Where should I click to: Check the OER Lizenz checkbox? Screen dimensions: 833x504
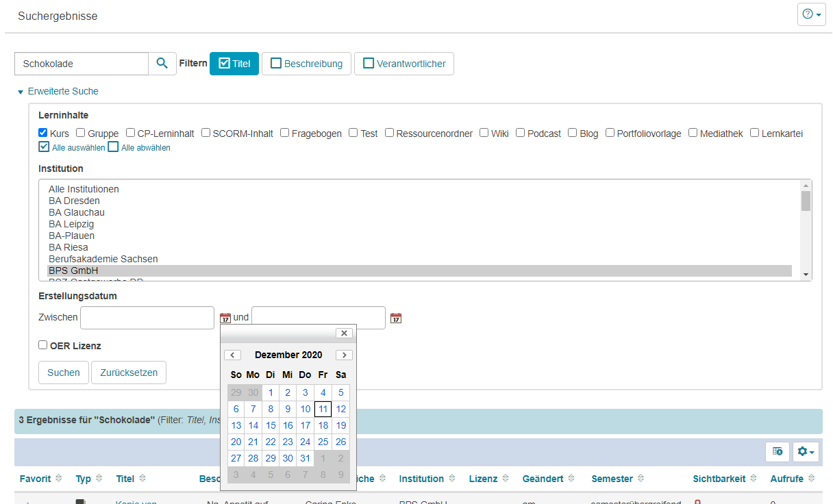tap(42, 345)
